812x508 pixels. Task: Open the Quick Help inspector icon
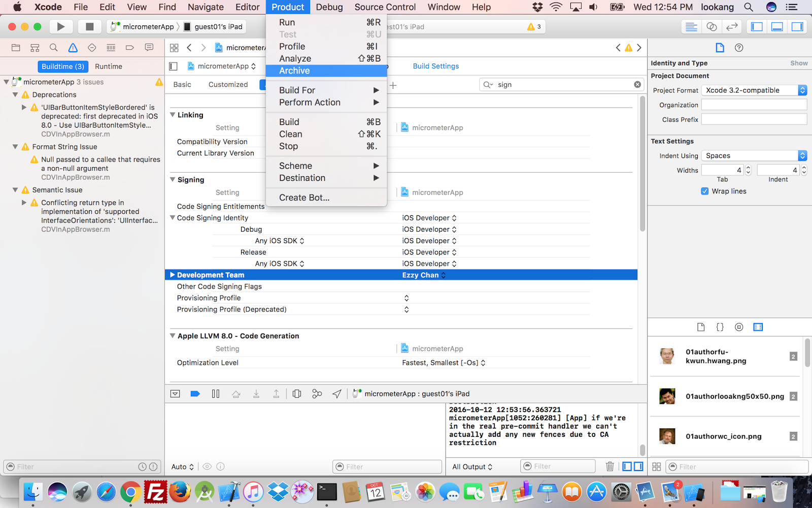(x=739, y=48)
